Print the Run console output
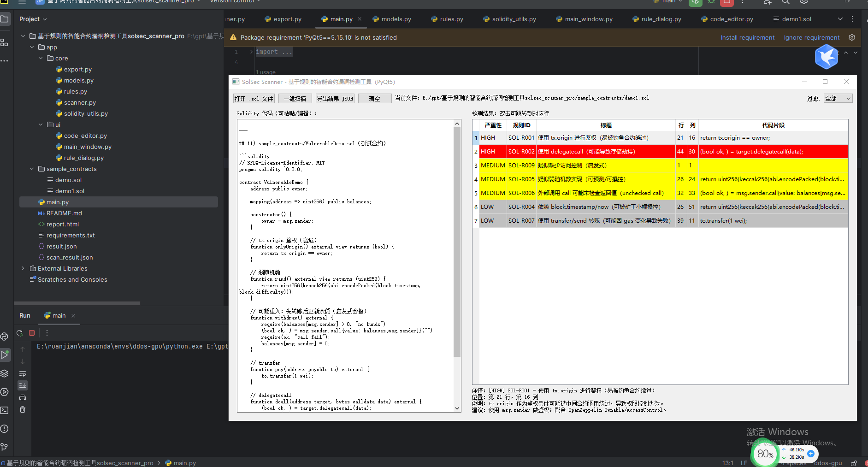Image resolution: width=868 pixels, height=467 pixels. [x=23, y=397]
